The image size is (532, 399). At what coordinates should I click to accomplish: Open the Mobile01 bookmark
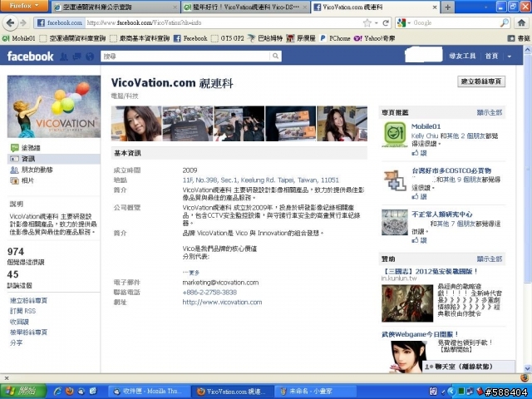pyautogui.click(x=19, y=38)
